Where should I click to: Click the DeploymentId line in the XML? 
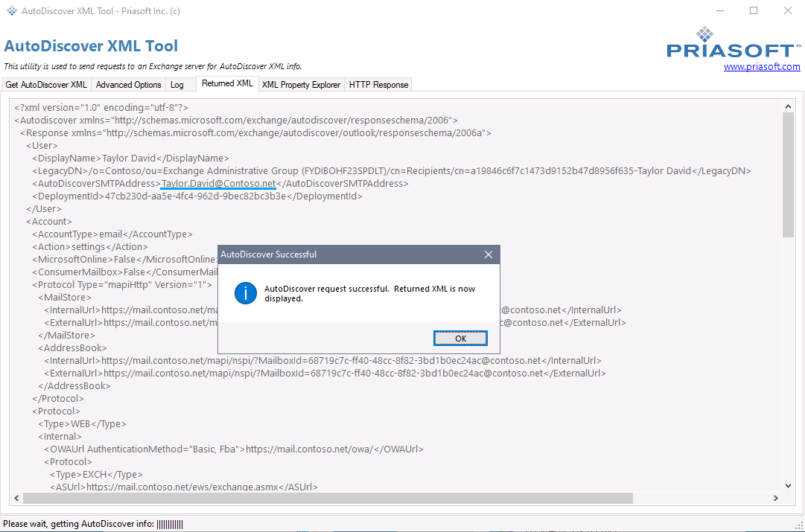(x=197, y=196)
